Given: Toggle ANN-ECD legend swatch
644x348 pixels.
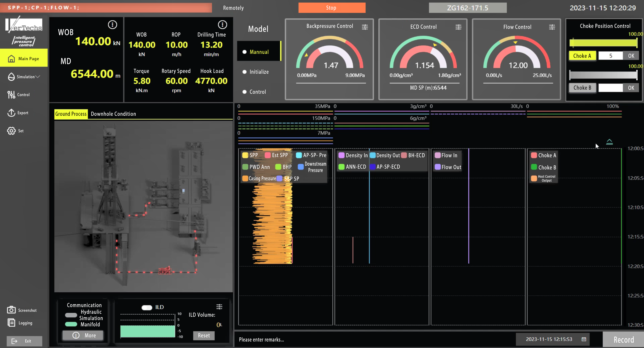Looking at the screenshot, I should pos(341,167).
